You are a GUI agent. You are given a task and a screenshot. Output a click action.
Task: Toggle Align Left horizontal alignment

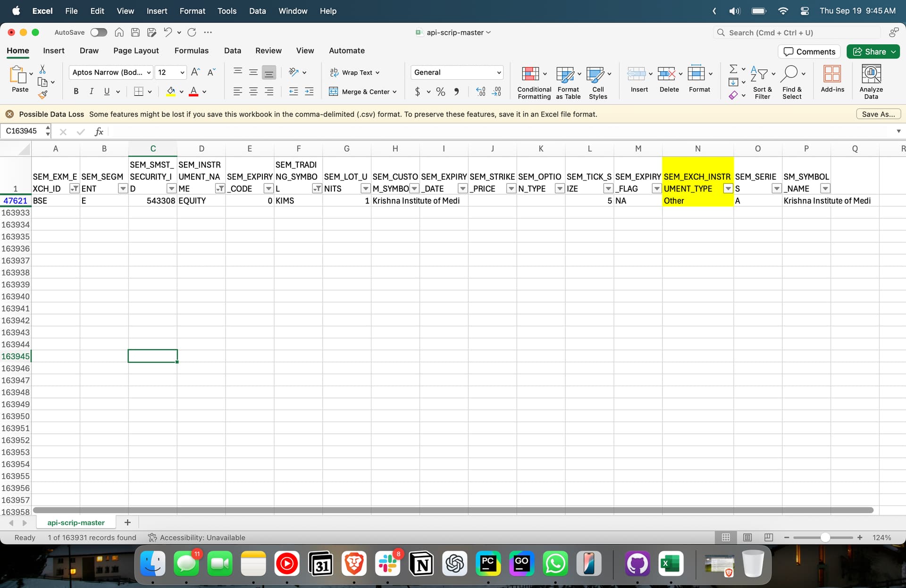click(x=238, y=91)
